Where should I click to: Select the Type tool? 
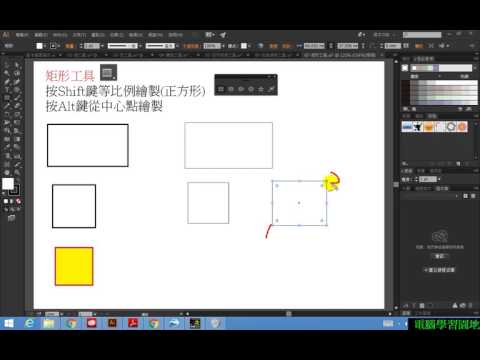[x=7, y=90]
